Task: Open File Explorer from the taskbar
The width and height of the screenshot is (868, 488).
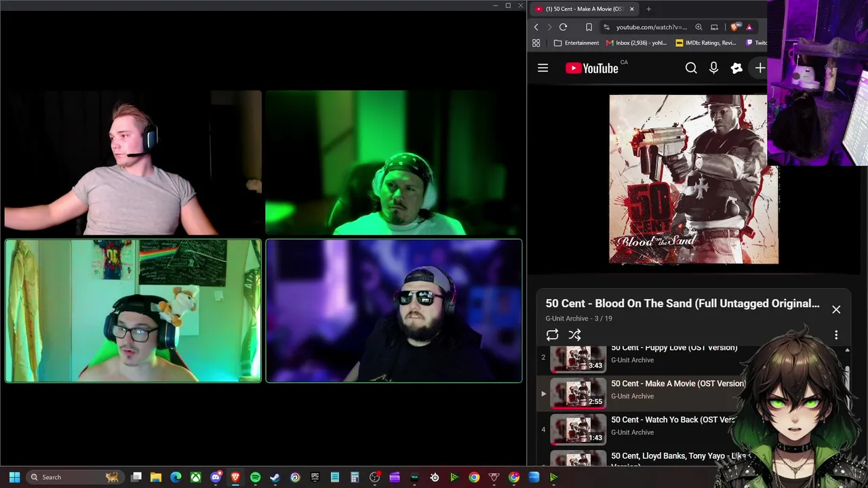Action: pyautogui.click(x=155, y=477)
